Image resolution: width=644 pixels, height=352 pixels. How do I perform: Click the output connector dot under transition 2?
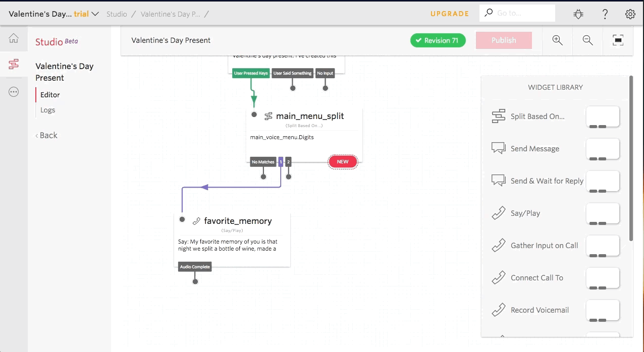(x=288, y=177)
